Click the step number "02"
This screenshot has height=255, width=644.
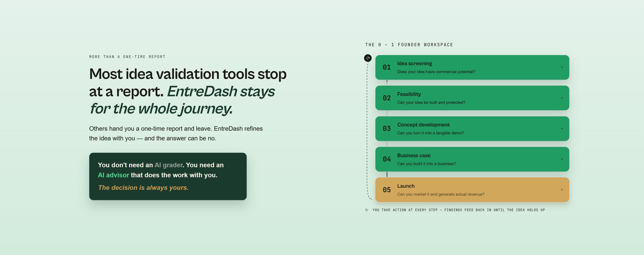pyautogui.click(x=387, y=98)
